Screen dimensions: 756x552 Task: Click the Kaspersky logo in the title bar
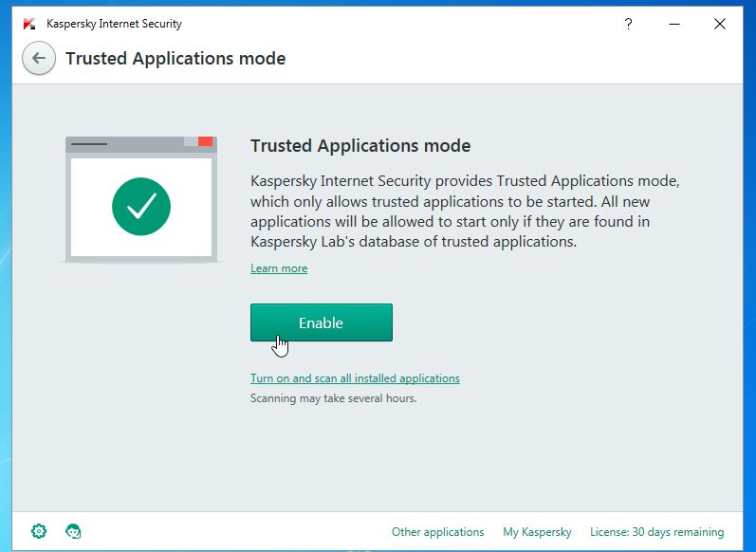click(28, 24)
